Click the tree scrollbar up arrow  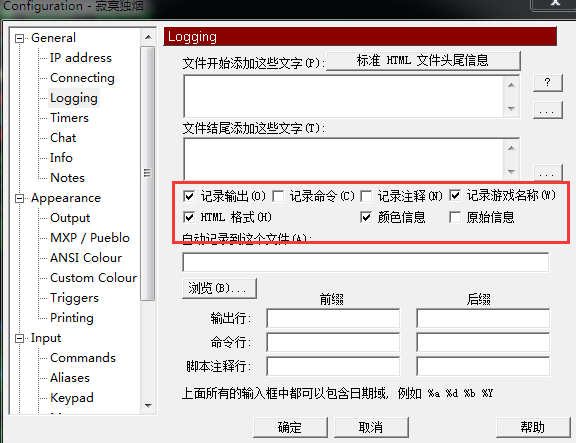(x=148, y=37)
